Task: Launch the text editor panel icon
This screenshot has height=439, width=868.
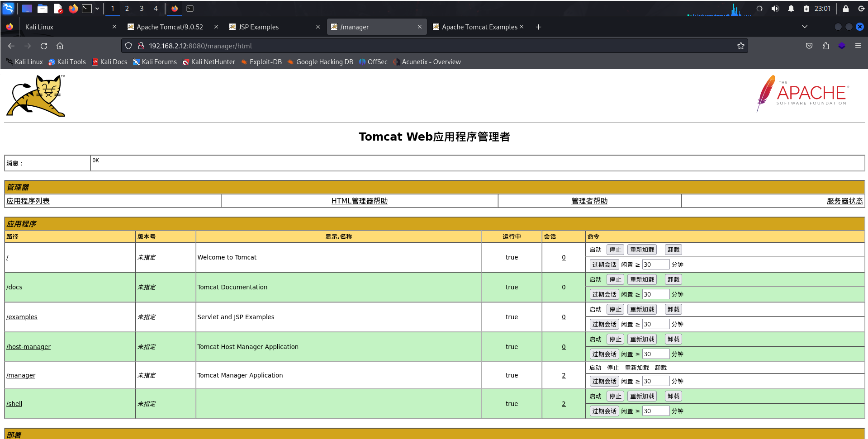Action: pos(58,9)
